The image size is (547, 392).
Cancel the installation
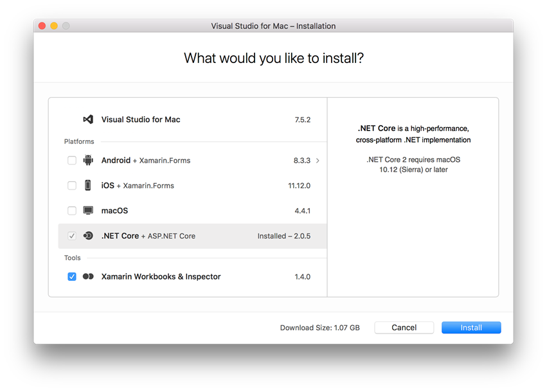[x=404, y=328]
